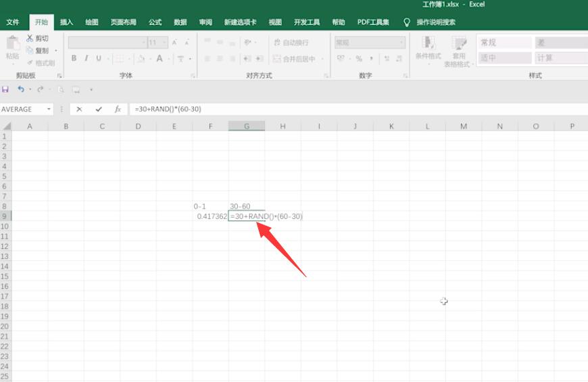Cancel formula entry with the X button
Viewport: 588px width, 382px height.
point(79,110)
